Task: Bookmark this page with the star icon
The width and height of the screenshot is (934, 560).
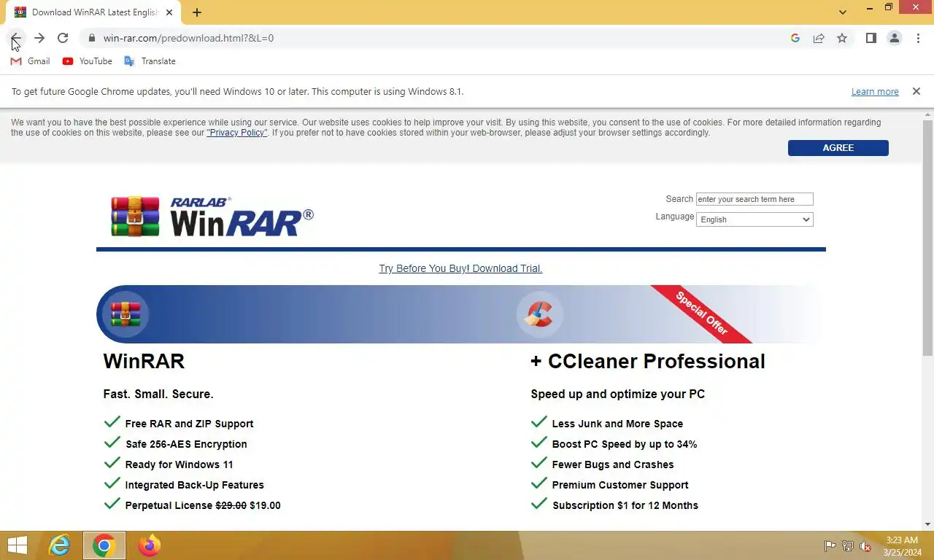Action: click(842, 38)
